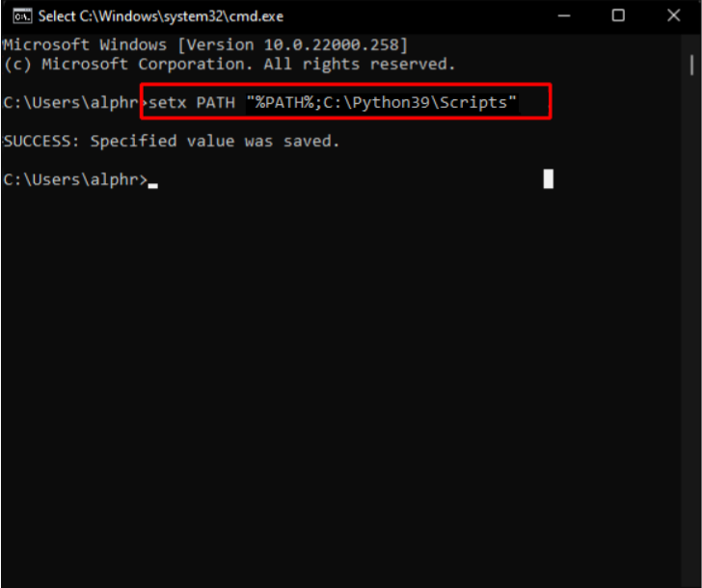Click the 'SUCCESS:' output text
Screen dimensions: 702x588
click(41, 141)
